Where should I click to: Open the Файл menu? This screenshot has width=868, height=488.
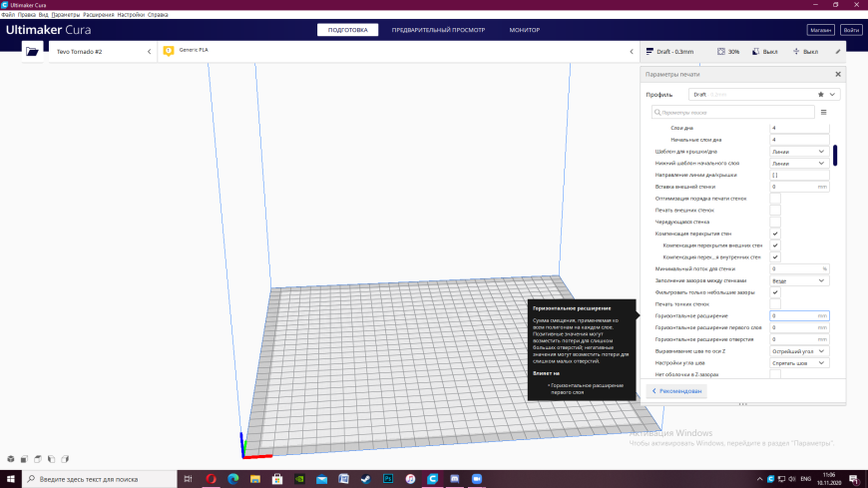coord(8,14)
